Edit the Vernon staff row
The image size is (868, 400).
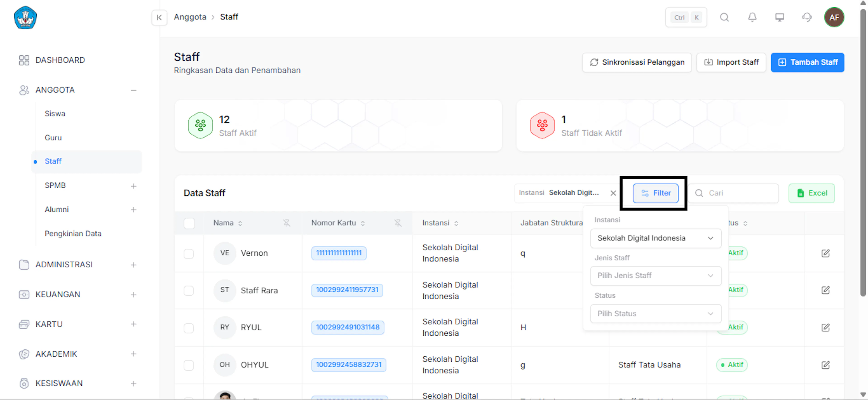point(825,253)
